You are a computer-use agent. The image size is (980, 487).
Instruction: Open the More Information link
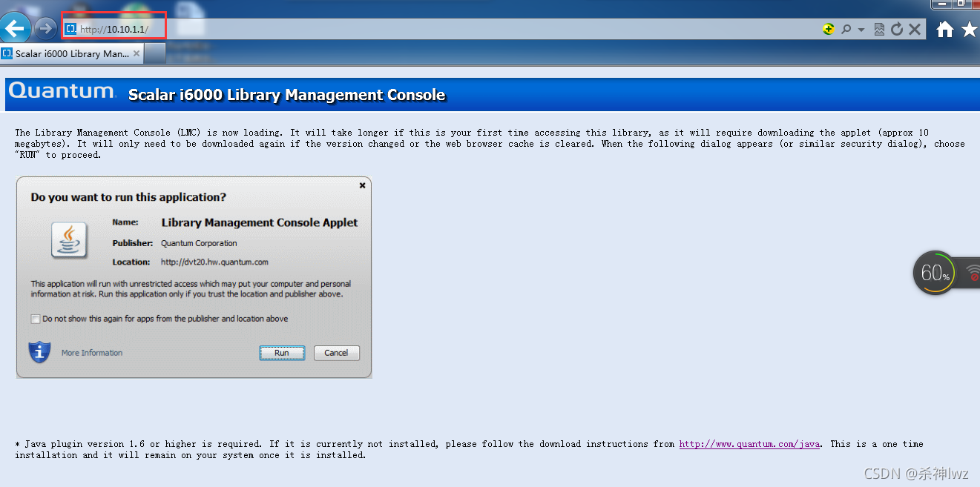coord(92,353)
